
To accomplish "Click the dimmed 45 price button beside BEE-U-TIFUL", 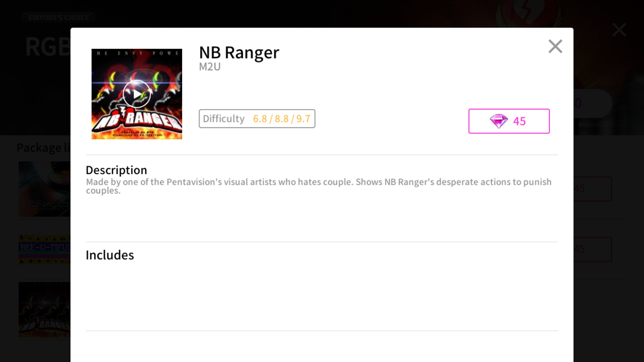I will click(592, 249).
